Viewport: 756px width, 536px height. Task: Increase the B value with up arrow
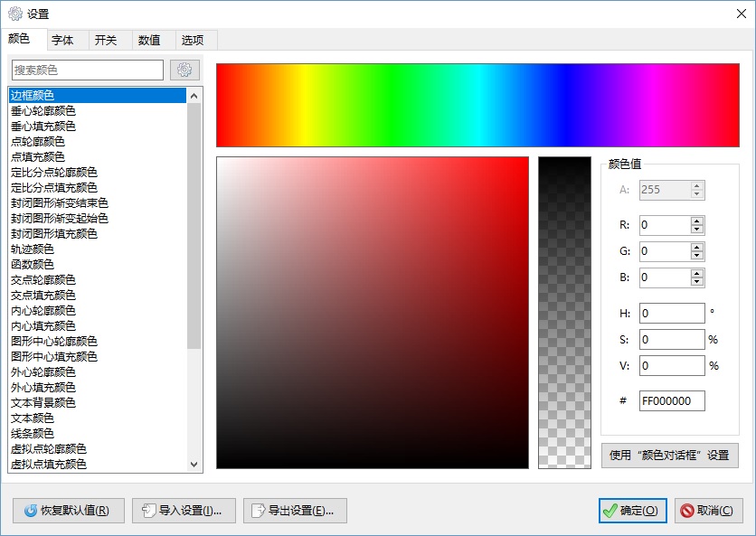coord(696,273)
